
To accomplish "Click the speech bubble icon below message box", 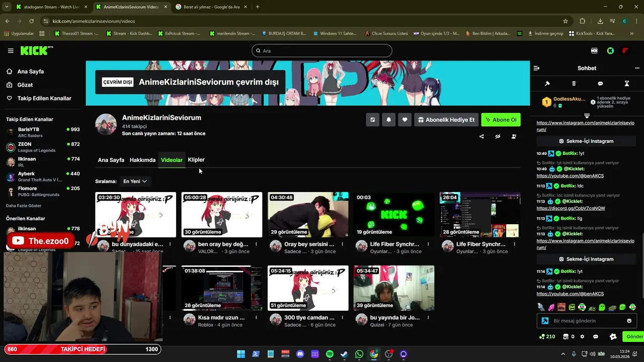I will (x=596, y=337).
